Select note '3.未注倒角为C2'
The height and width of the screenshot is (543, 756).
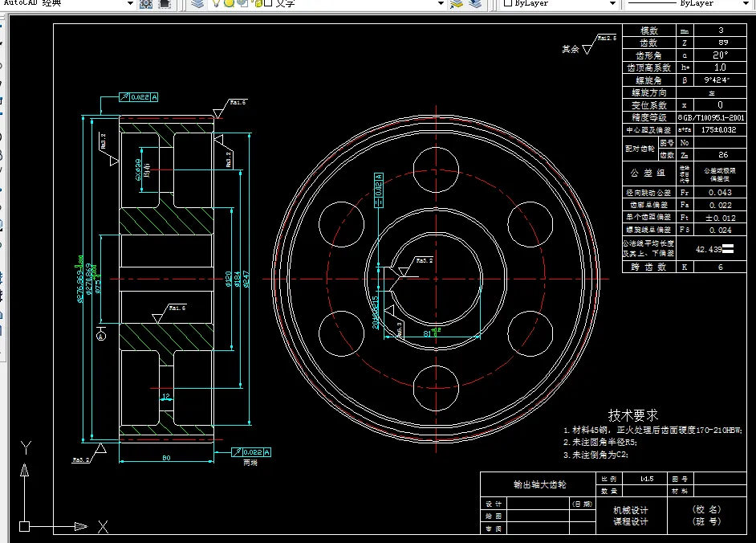[x=596, y=455]
